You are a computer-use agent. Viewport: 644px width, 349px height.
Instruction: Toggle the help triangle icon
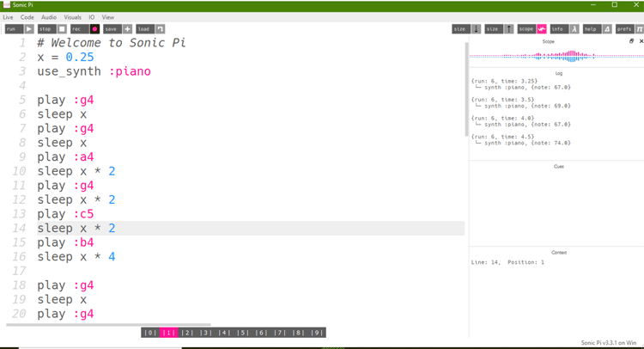click(x=607, y=28)
